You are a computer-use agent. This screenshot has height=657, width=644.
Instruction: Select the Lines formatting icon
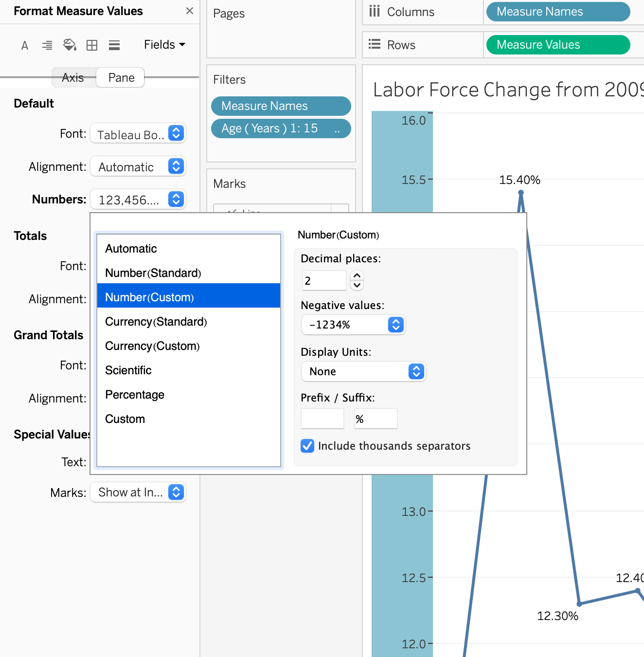(x=114, y=45)
